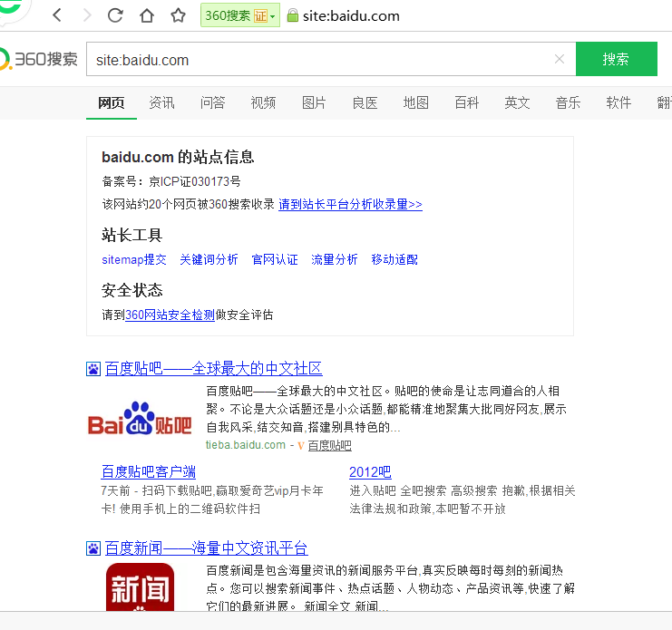Go forward with the browser forward arrow
The height and width of the screenshot is (630, 672).
coord(87,15)
